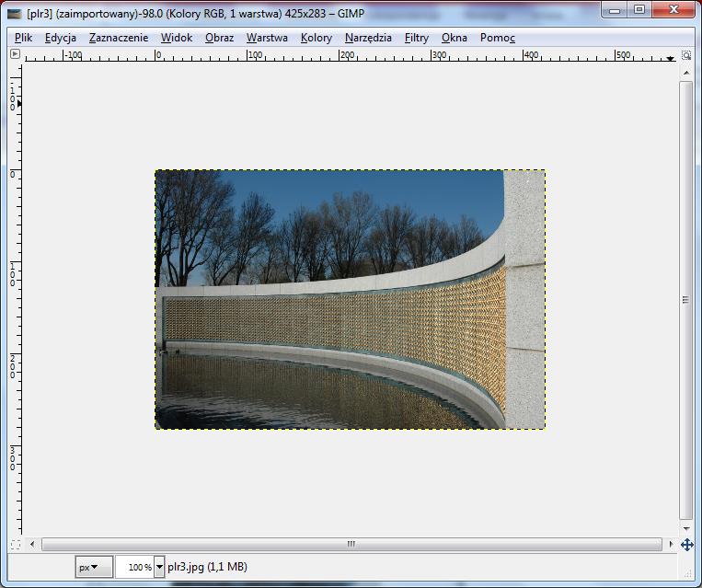This screenshot has height=588, width=702.
Task: Open the Plik menu
Action: tap(23, 38)
